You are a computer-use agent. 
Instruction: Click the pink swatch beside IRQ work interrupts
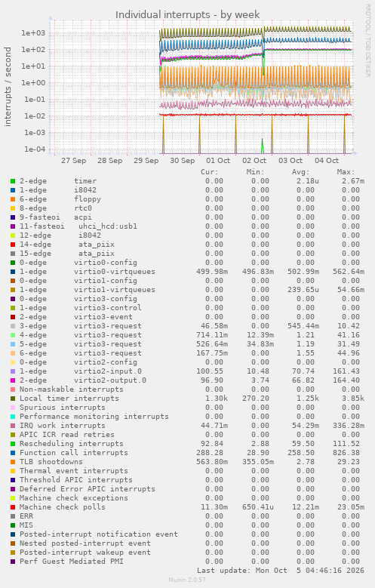tap(13, 426)
